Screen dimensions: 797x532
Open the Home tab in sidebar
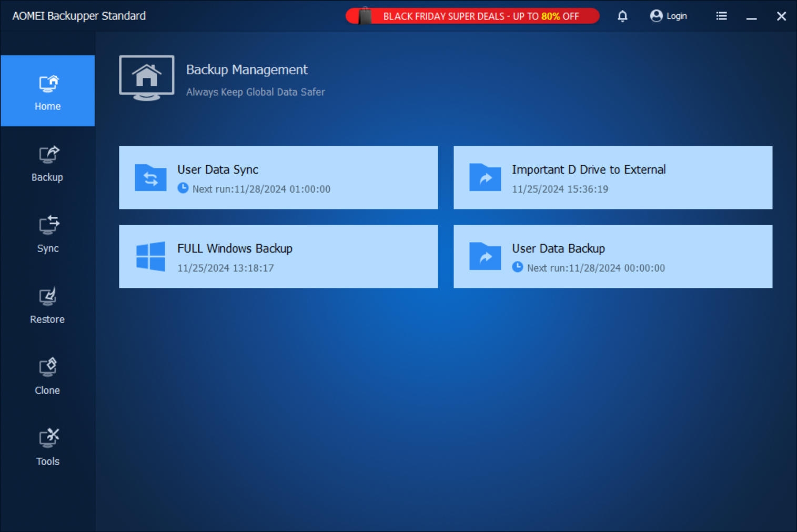click(47, 91)
